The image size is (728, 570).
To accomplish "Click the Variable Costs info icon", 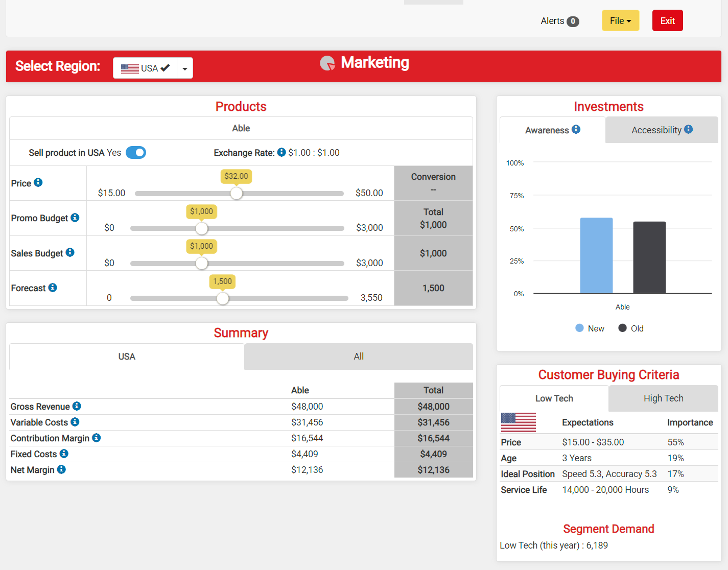I will tap(75, 422).
